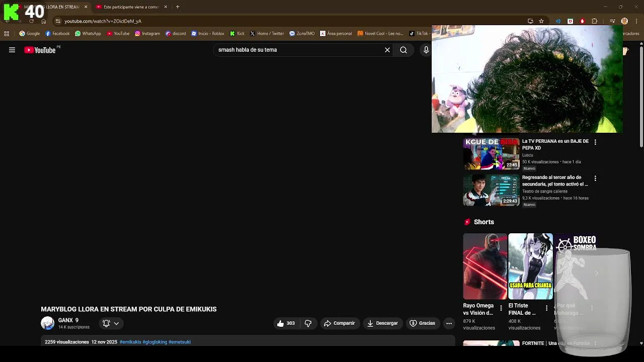Clear the search box with the X icon
644x362 pixels.
coord(387,50)
